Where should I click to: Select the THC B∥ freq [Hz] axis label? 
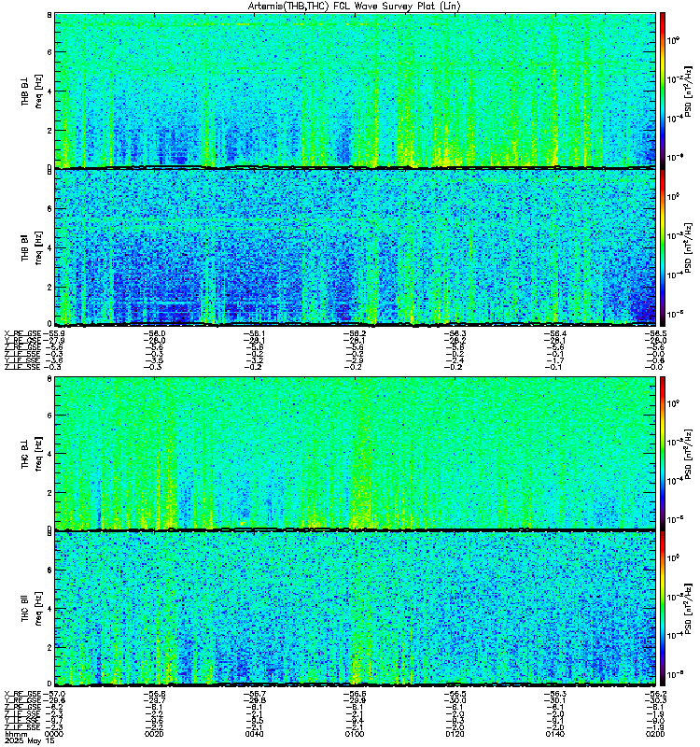tap(32, 609)
